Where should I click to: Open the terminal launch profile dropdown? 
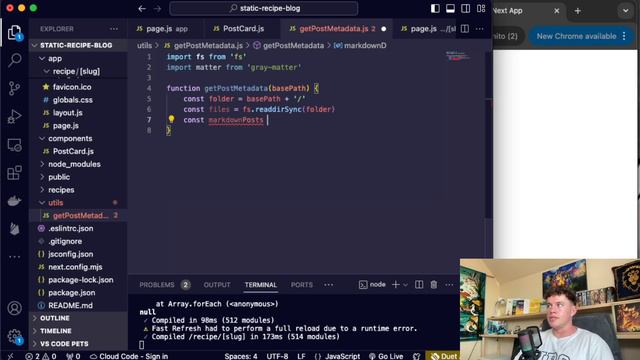pos(405,285)
